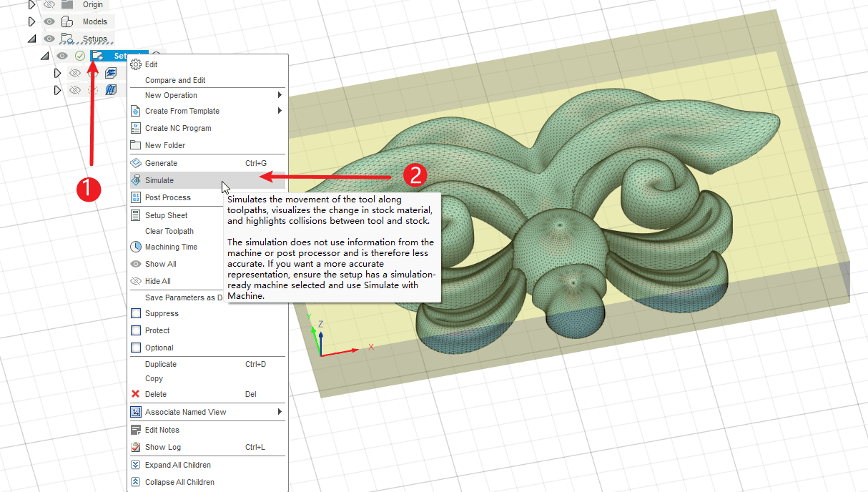This screenshot has height=492, width=868.
Task: Click the Edit Notes icon
Action: [x=136, y=430]
